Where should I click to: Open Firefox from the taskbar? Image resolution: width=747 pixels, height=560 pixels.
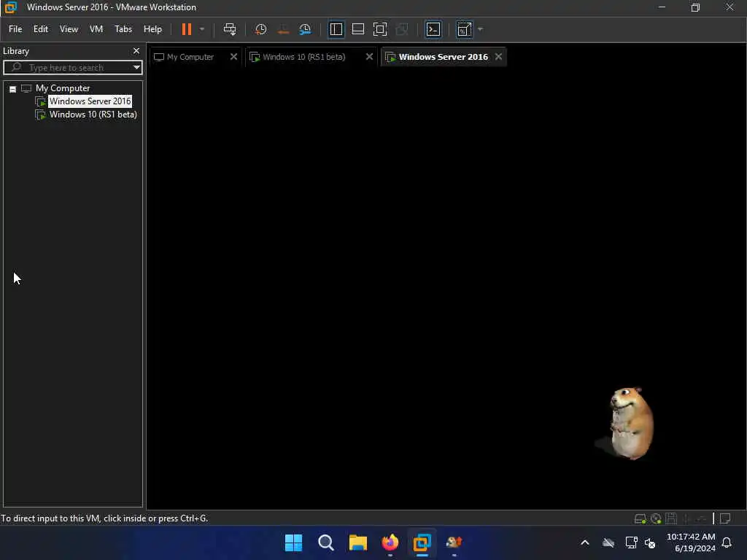point(390,542)
